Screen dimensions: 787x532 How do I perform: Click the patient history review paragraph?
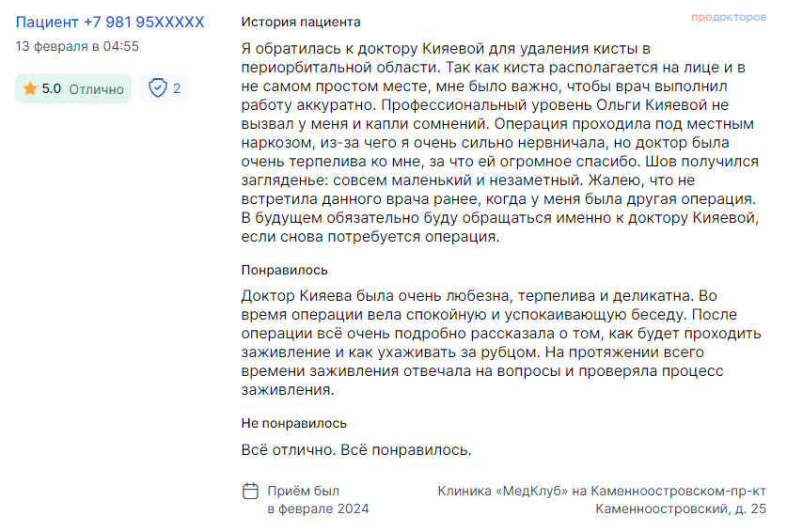click(x=500, y=143)
